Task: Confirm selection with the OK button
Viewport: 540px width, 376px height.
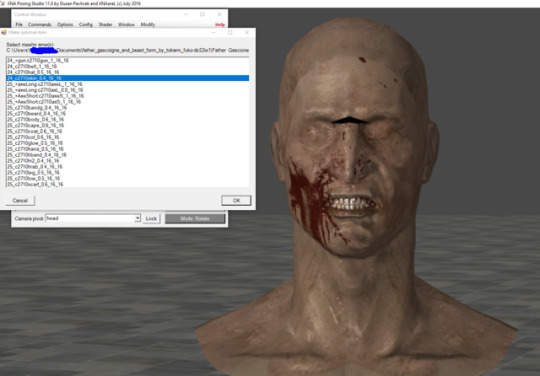Action: click(x=236, y=200)
